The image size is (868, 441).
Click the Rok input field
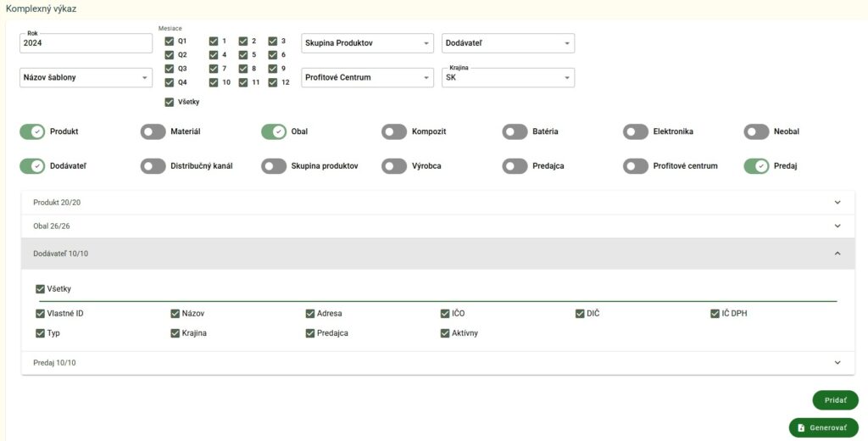tap(85, 43)
